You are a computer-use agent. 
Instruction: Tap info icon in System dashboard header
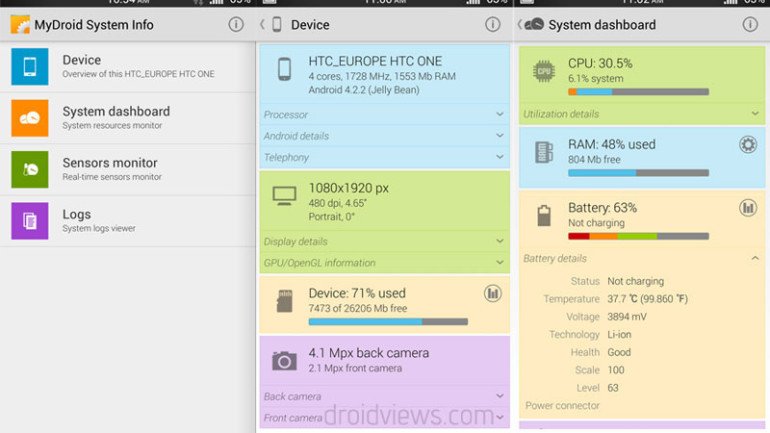tap(750, 25)
